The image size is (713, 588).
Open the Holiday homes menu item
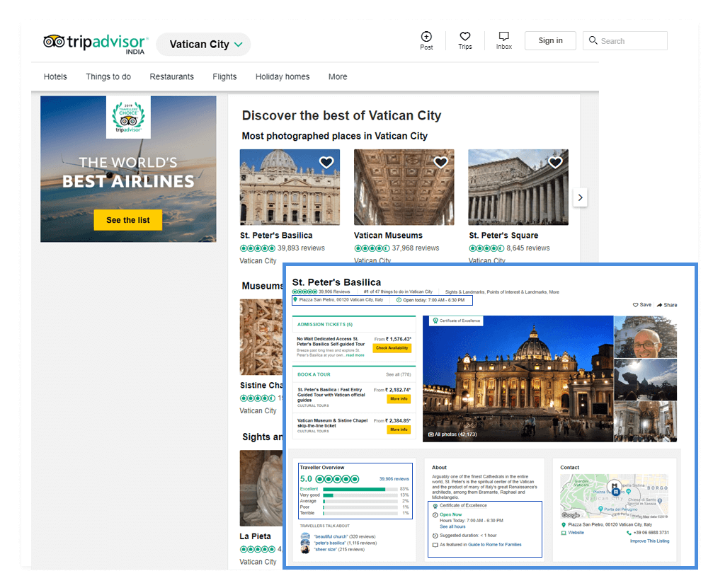pyautogui.click(x=283, y=76)
